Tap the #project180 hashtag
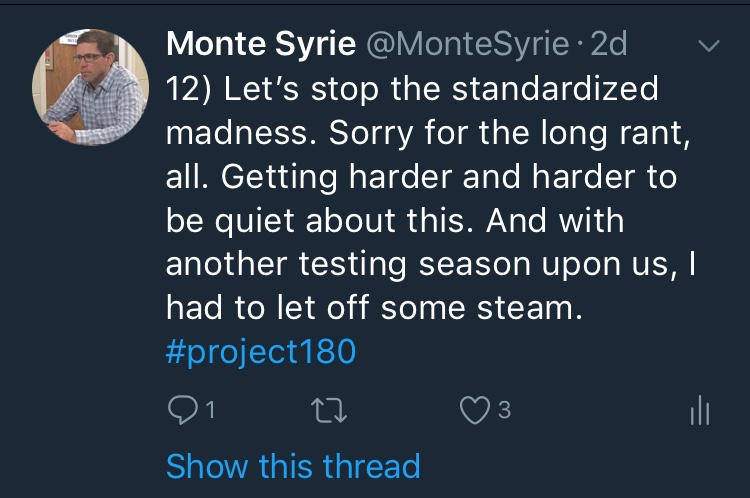750x498 pixels. (260, 353)
